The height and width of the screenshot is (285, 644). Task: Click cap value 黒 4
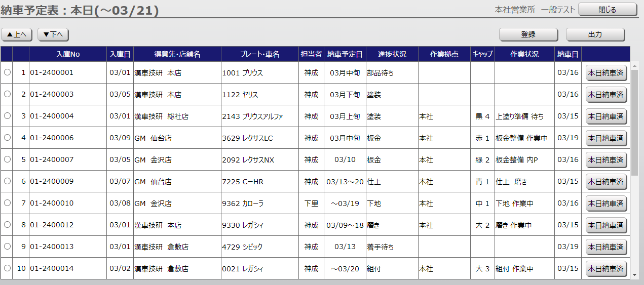point(482,116)
